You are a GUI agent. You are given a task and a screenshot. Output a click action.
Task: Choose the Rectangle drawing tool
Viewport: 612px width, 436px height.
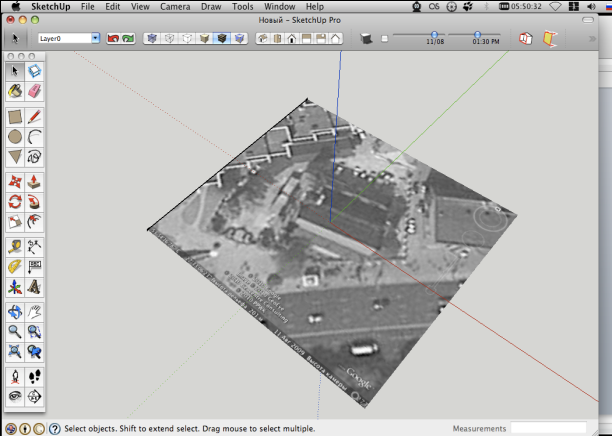click(x=15, y=117)
